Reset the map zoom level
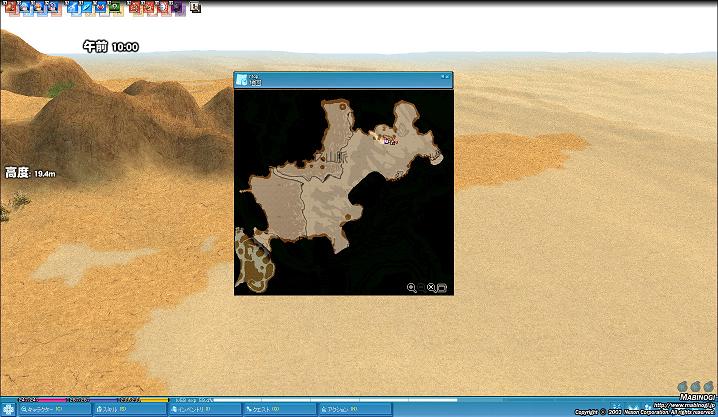Image resolution: width=718 pixels, height=417 pixels. [x=431, y=287]
